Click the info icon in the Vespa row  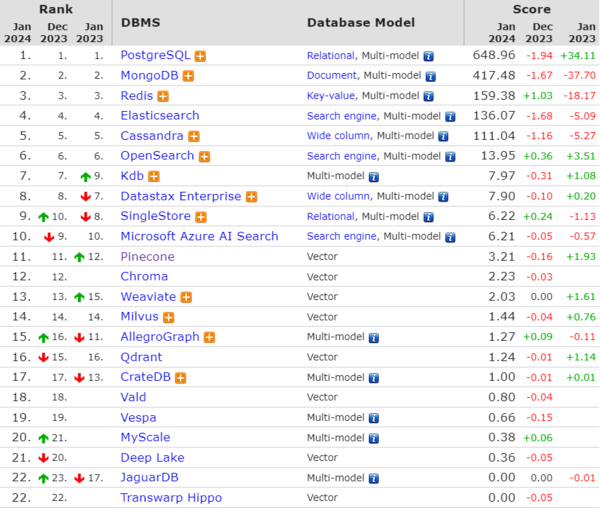click(374, 418)
